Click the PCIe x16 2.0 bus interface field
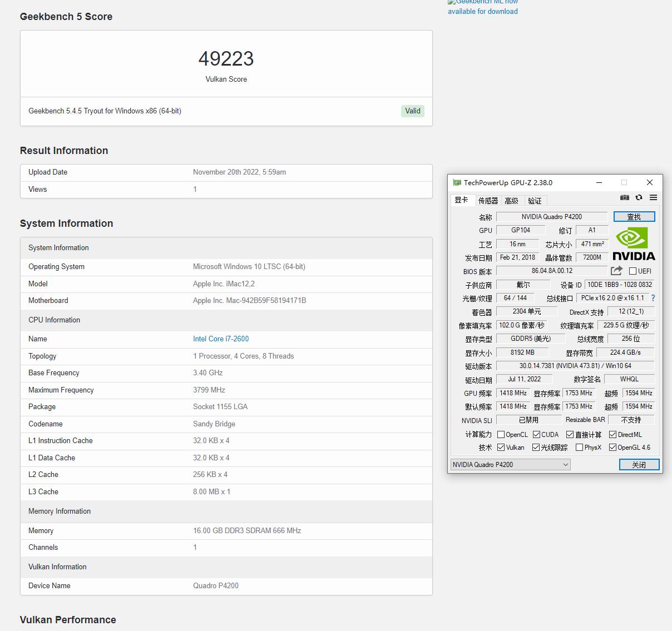Image resolution: width=672 pixels, height=631 pixels. 612,298
